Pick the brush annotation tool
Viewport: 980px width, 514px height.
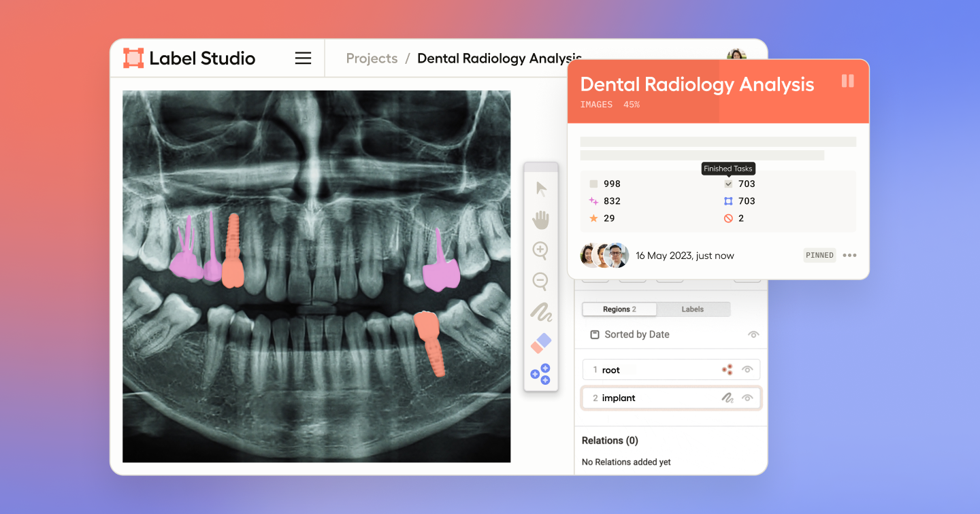(540, 312)
